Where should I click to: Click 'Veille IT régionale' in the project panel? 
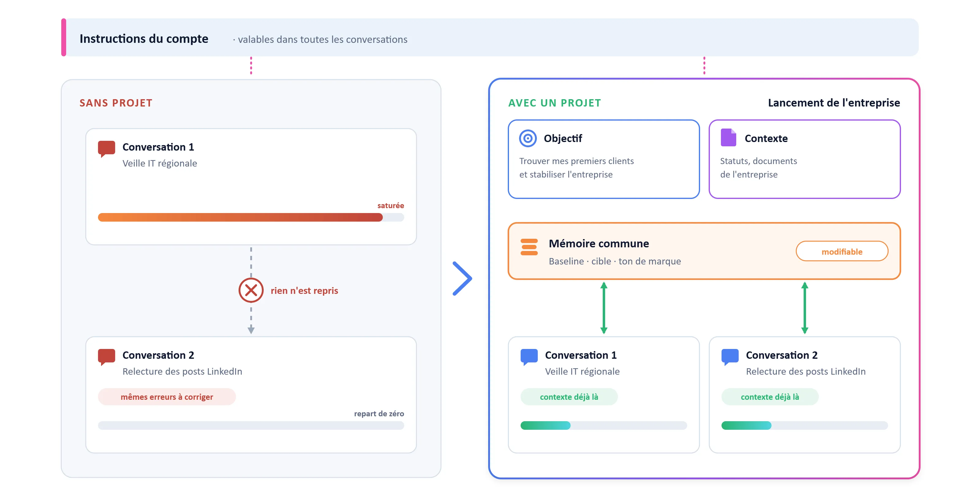582,372
